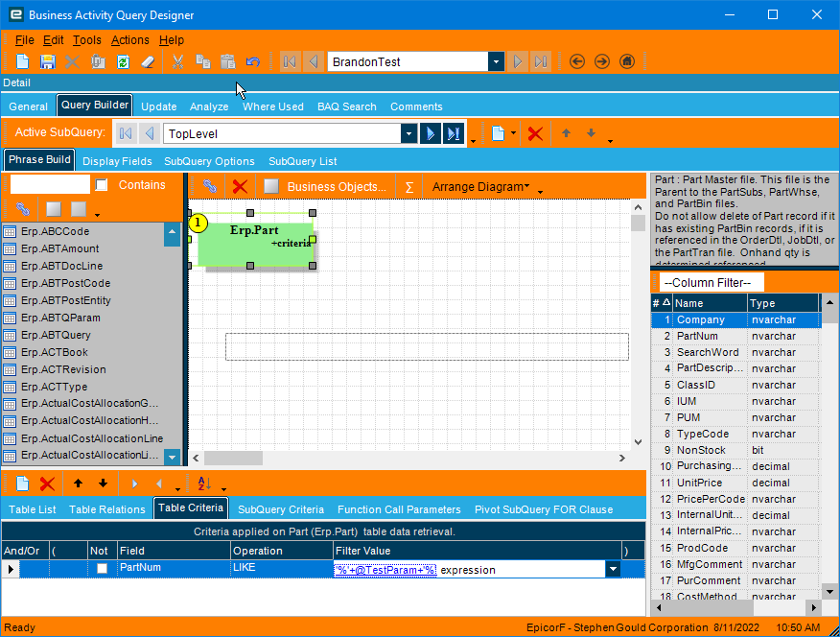Click the table search input field
Image resolution: width=840 pixels, height=637 pixels.
[50, 185]
